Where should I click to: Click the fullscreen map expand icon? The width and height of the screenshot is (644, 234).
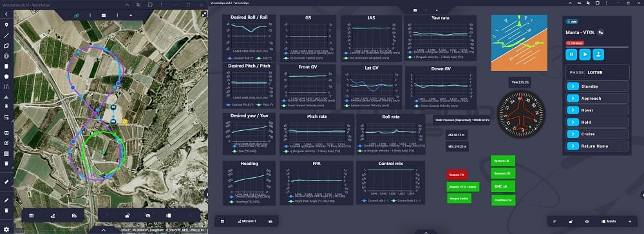(204, 14)
